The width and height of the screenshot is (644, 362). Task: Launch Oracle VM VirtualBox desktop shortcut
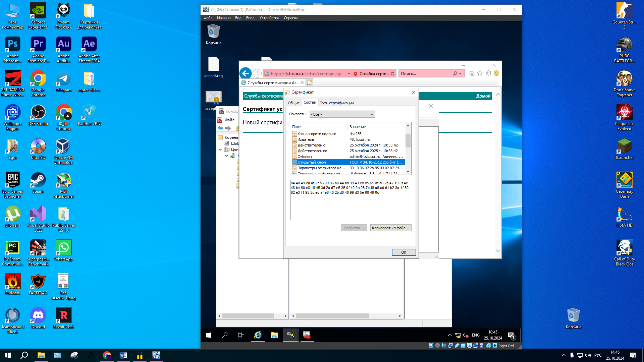click(63, 152)
